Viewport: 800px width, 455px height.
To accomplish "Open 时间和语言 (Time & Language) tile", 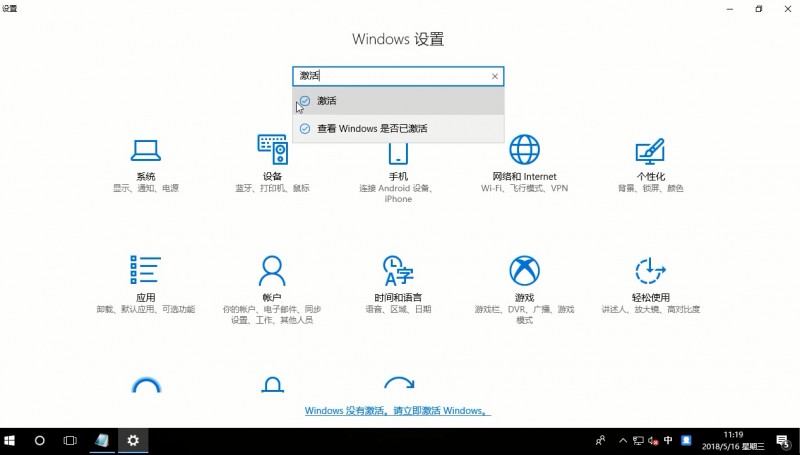I will (x=398, y=284).
